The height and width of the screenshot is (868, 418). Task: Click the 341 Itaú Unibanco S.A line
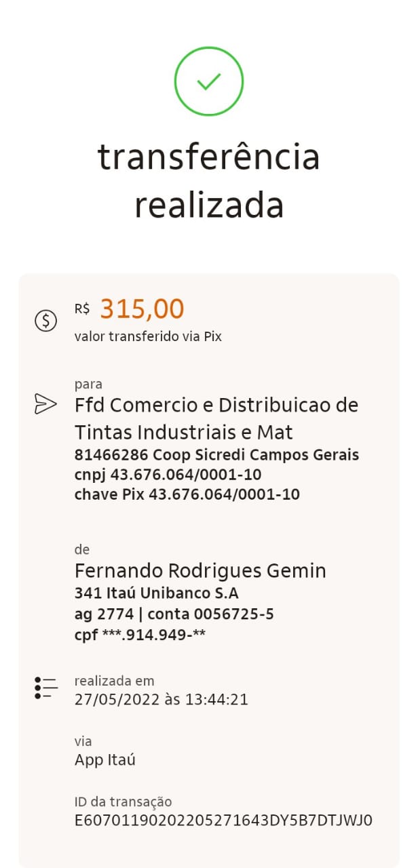pos(156,593)
